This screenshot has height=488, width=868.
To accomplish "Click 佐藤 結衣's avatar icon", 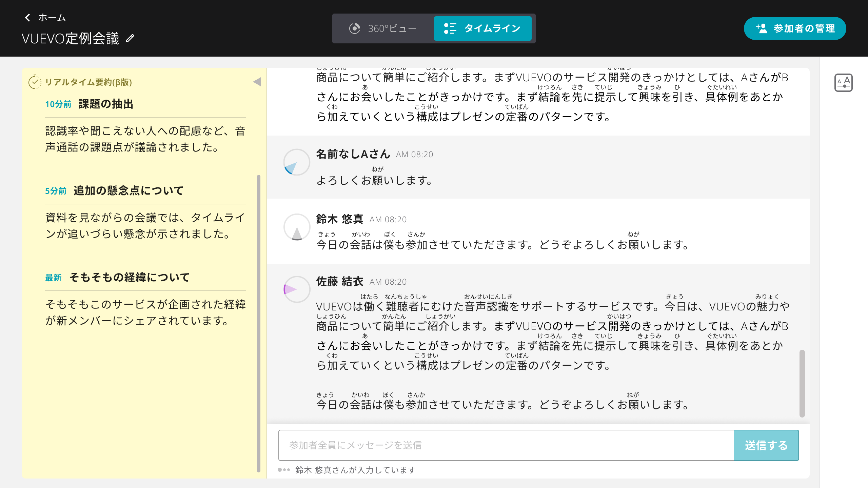I will (x=297, y=289).
